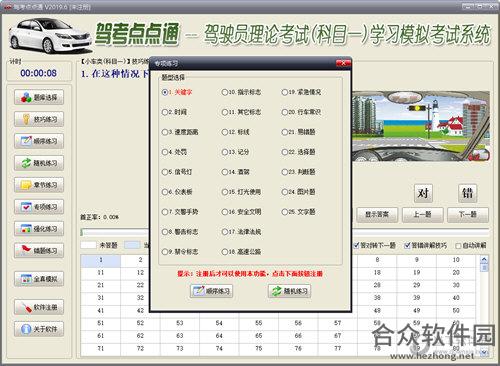500x366 pixels.
Task: Choose radio option 16. 安全文明
Action: tap(241, 212)
